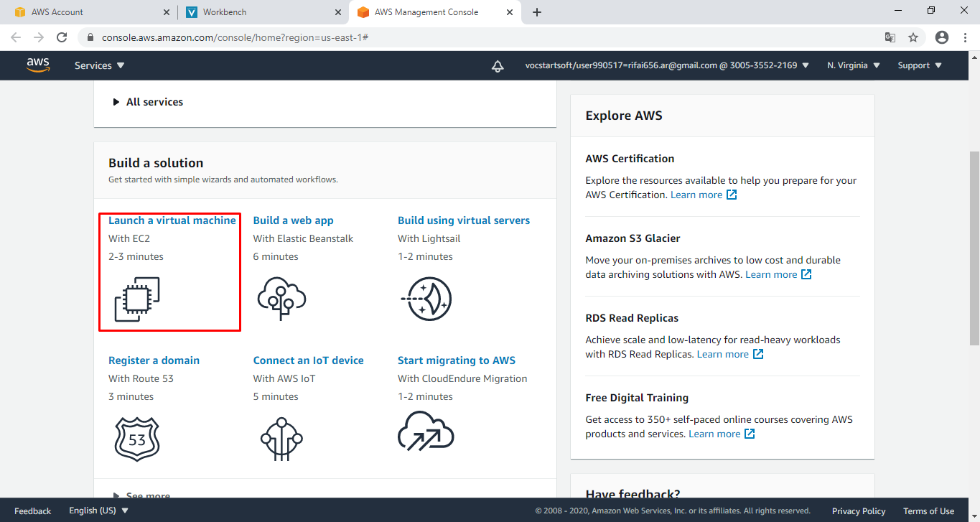980x522 pixels.
Task: Click the 'With Lightsail' text
Action: click(429, 238)
